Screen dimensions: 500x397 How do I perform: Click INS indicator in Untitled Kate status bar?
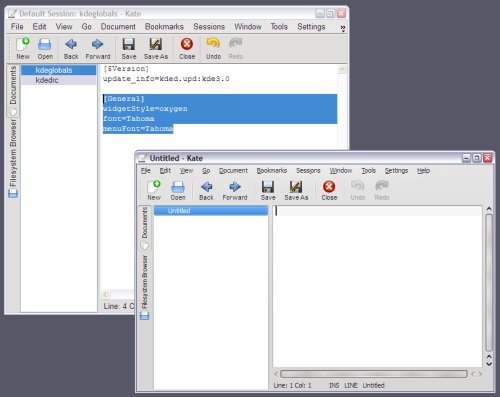(x=334, y=385)
